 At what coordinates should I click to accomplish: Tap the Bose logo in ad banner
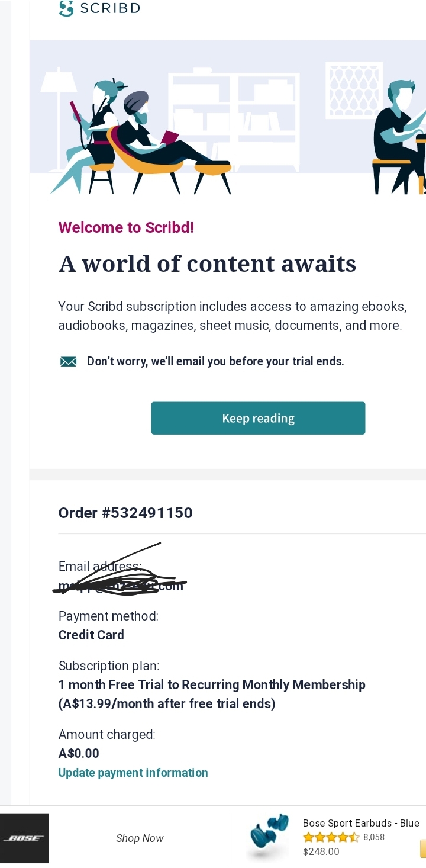click(24, 838)
